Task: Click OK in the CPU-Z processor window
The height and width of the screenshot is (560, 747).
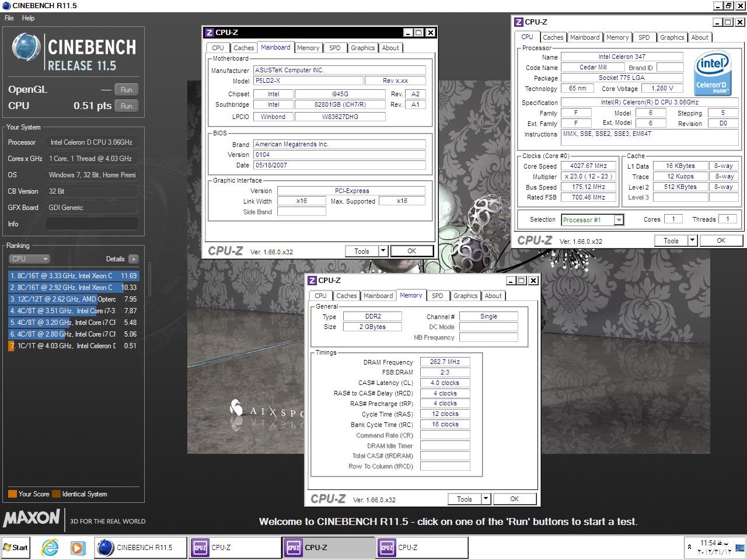Action: (x=721, y=240)
